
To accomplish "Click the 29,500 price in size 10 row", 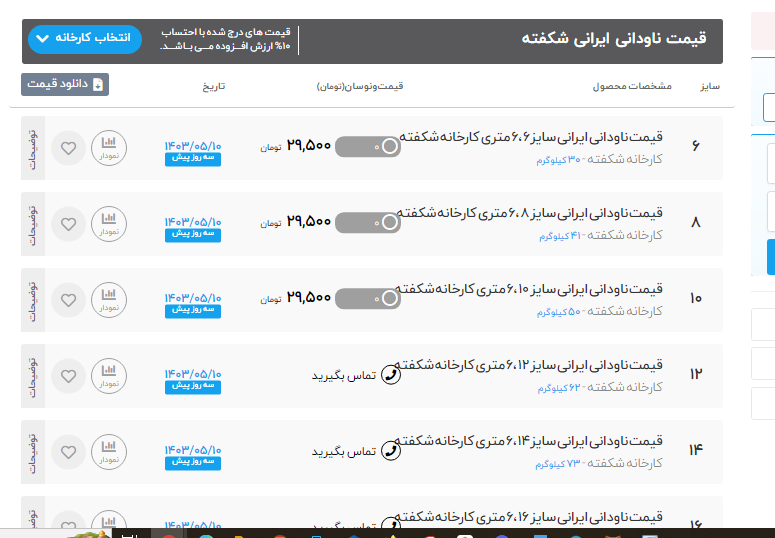I will click(x=308, y=298).
